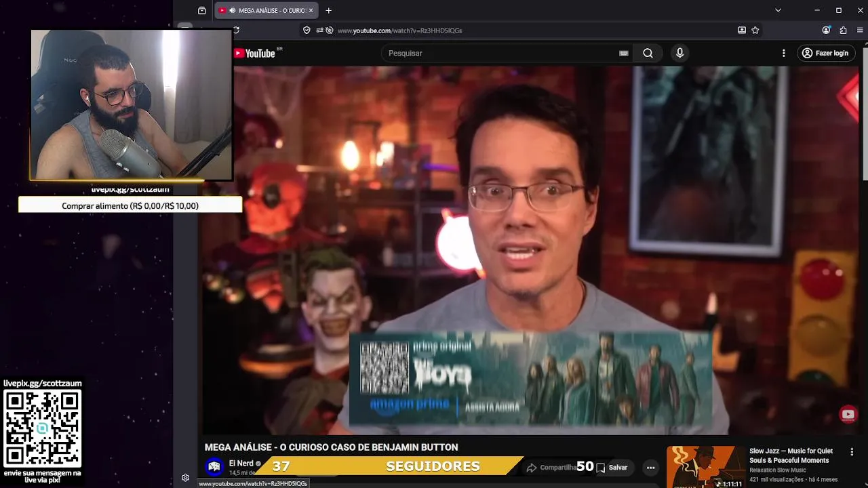Open the Firefox tab list icon
Image resolution: width=868 pixels, height=488 pixels.
(201, 11)
